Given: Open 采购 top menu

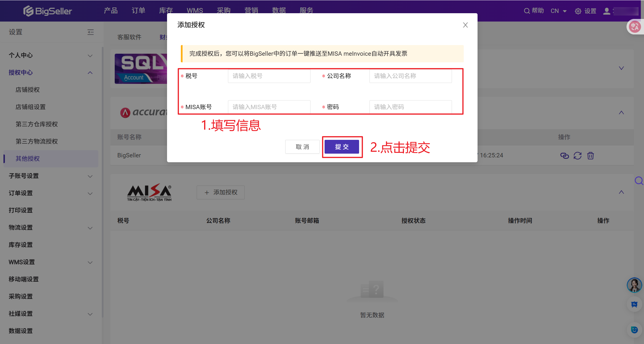Looking at the screenshot, I should coord(224,11).
